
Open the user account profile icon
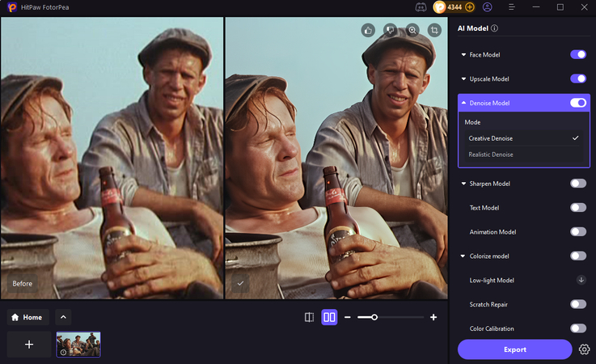488,7
